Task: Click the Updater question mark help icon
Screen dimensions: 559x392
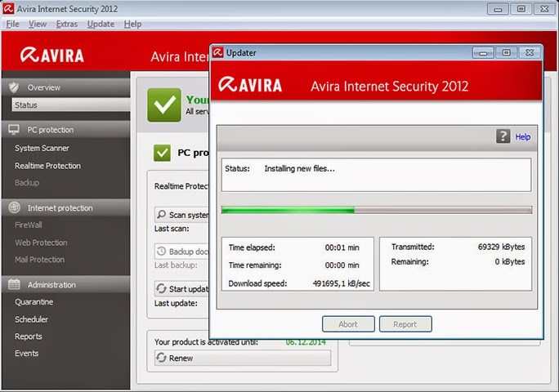Action: tap(503, 136)
